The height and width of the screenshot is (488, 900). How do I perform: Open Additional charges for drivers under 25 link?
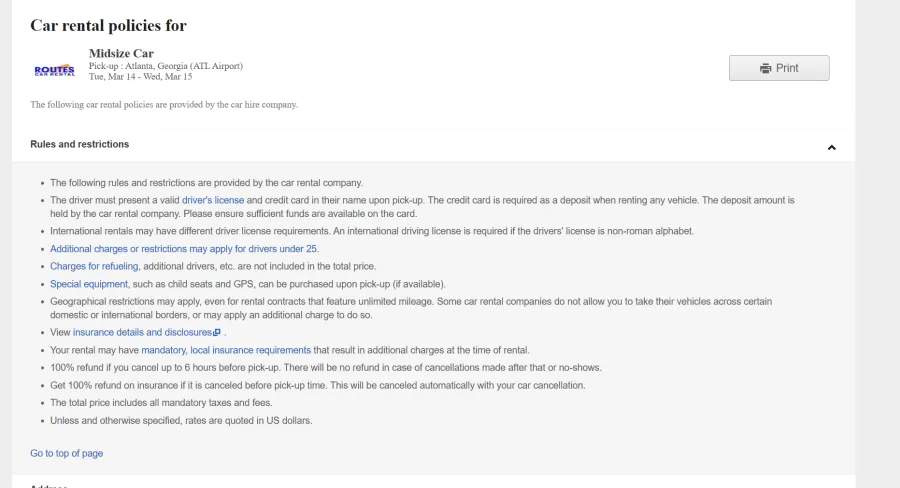pos(184,248)
